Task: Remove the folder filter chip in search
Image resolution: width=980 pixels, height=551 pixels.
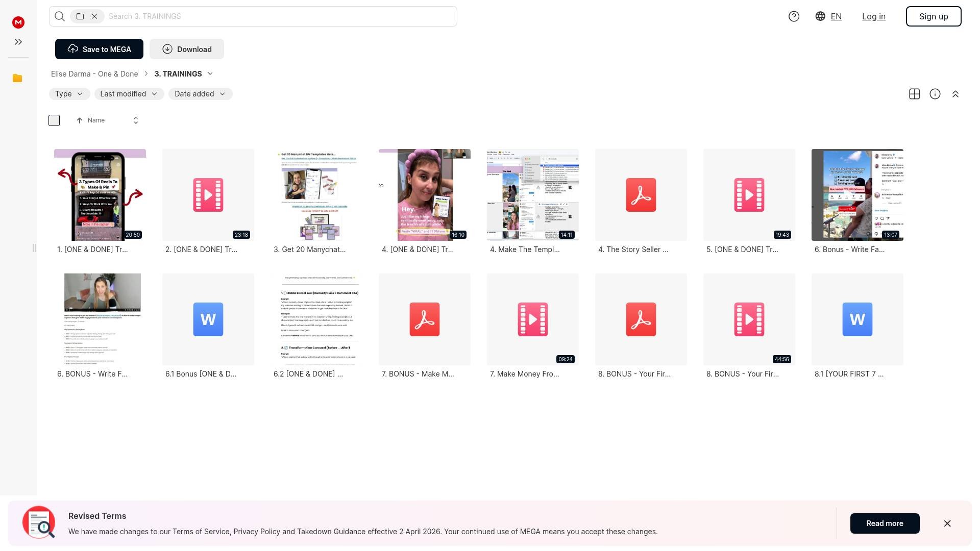Action: [94, 16]
